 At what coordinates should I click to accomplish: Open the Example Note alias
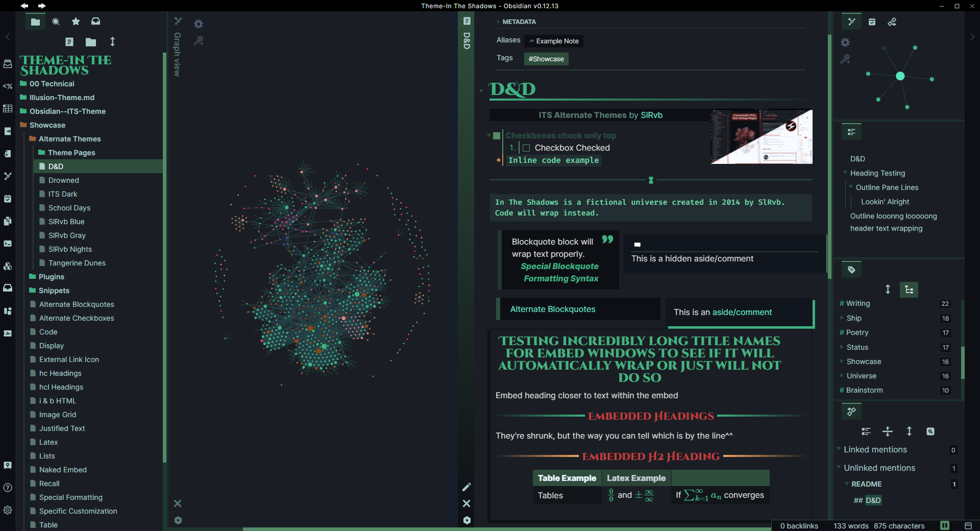tap(554, 41)
